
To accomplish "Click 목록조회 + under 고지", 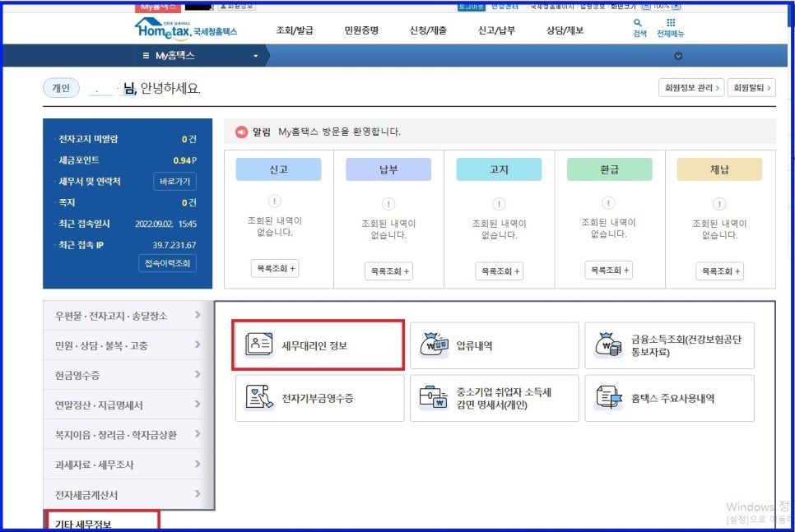I will (x=500, y=271).
